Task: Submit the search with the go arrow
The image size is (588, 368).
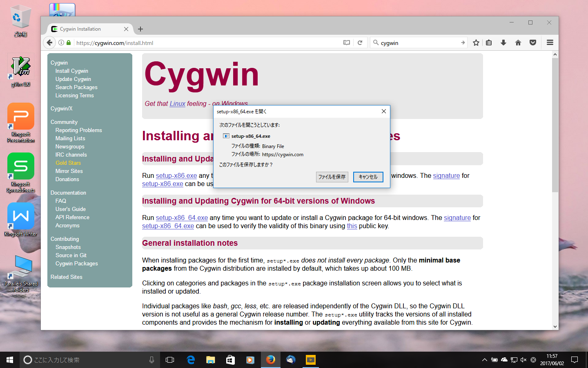Action: (x=463, y=43)
